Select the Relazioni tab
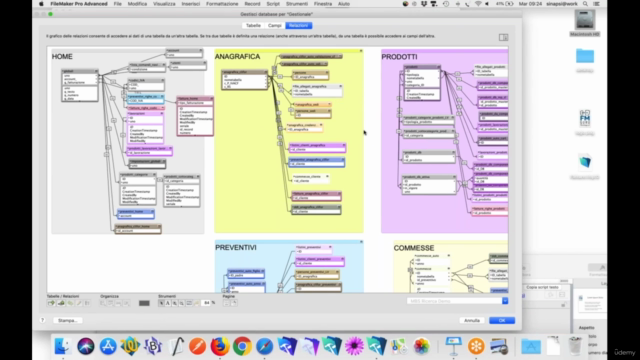 [x=298, y=25]
